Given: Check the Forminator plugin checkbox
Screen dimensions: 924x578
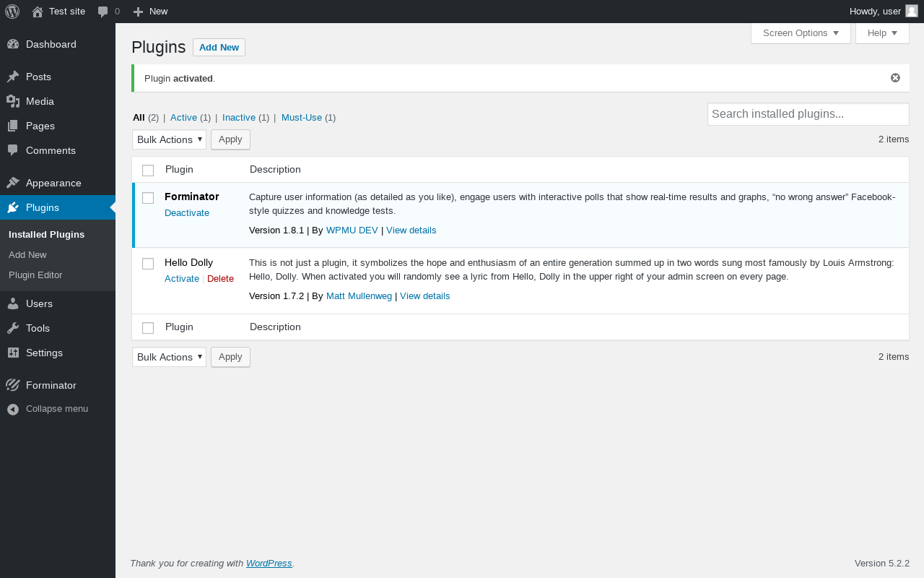Looking at the screenshot, I should [148, 198].
